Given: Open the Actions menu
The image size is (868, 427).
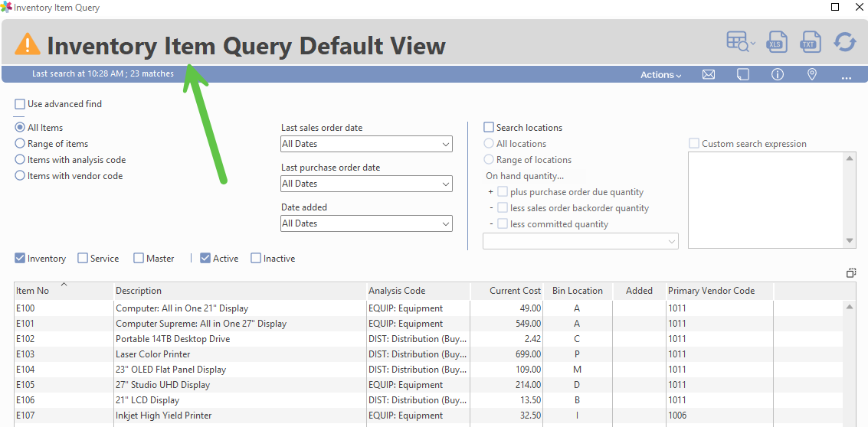Looking at the screenshot, I should (x=661, y=75).
